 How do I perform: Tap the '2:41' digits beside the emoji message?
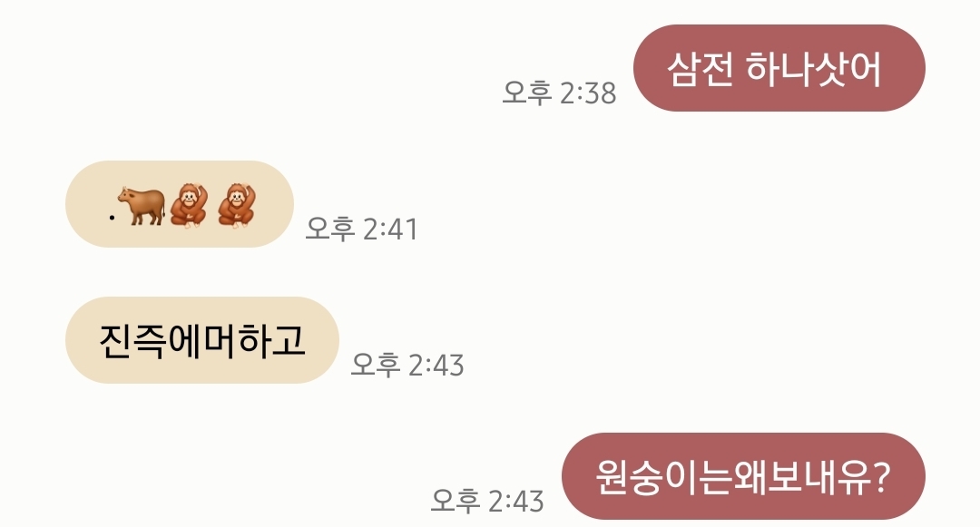[x=390, y=229]
